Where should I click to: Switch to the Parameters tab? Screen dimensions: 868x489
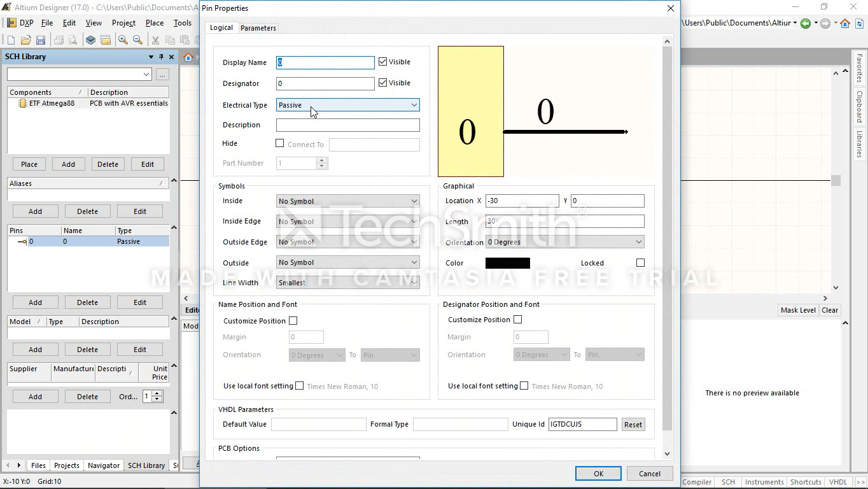[258, 28]
